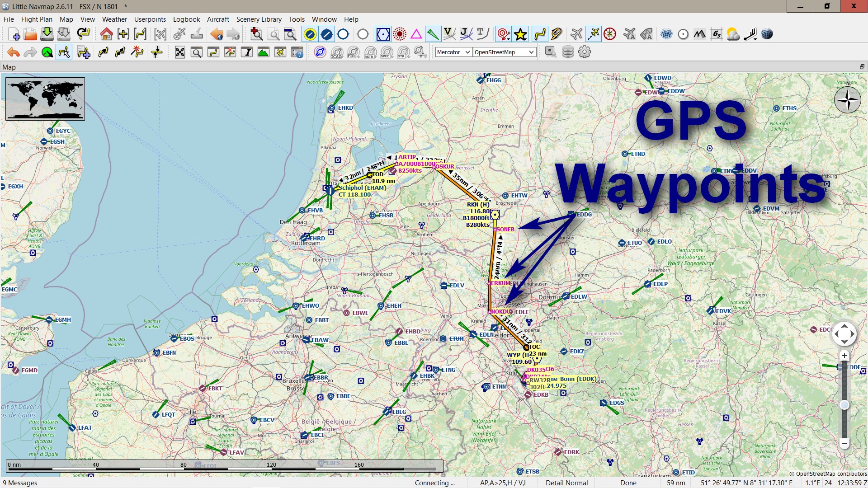Open the options gear icon
The height and width of the screenshot is (488, 868).
pos(585,52)
